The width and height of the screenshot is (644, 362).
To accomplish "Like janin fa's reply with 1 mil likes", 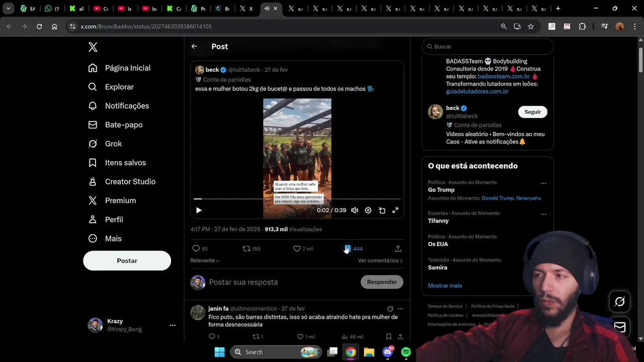I will pos(300,336).
